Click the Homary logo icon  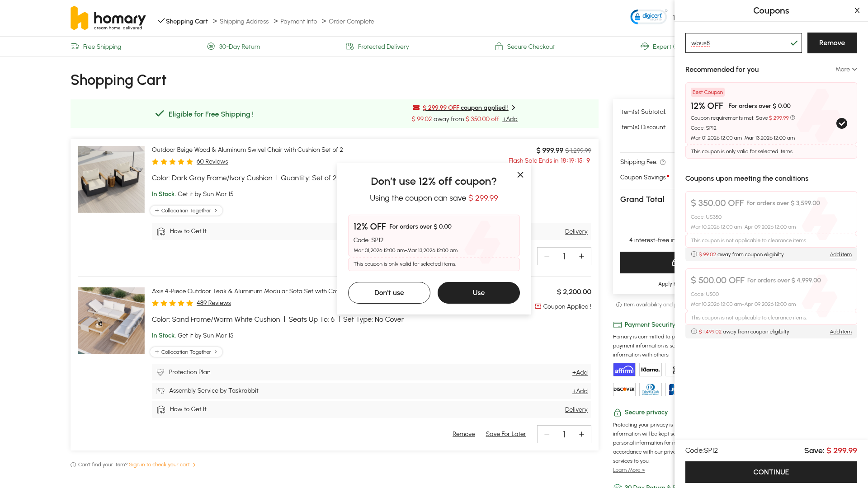click(x=80, y=19)
